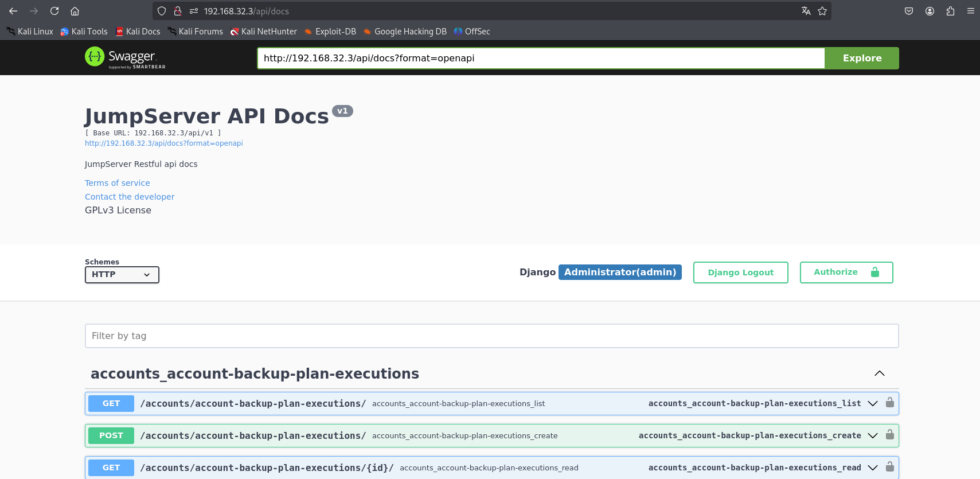The width and height of the screenshot is (980, 479).
Task: Click the translate page icon
Action: pyautogui.click(x=806, y=11)
